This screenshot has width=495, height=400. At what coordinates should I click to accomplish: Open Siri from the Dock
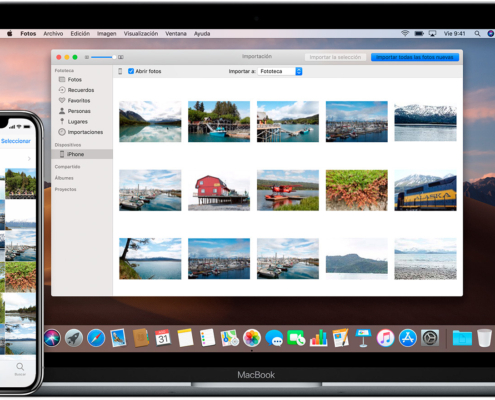(x=52, y=338)
